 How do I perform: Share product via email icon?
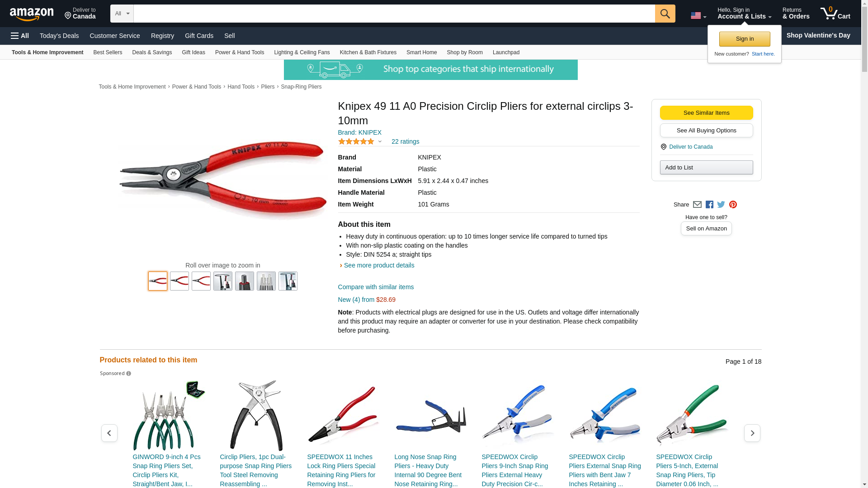click(697, 205)
